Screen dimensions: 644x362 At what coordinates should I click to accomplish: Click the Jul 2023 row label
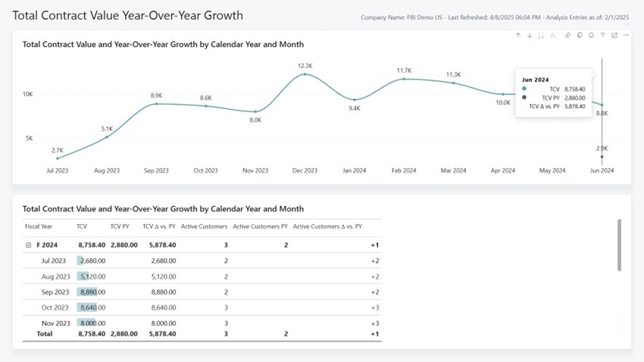[53, 261]
